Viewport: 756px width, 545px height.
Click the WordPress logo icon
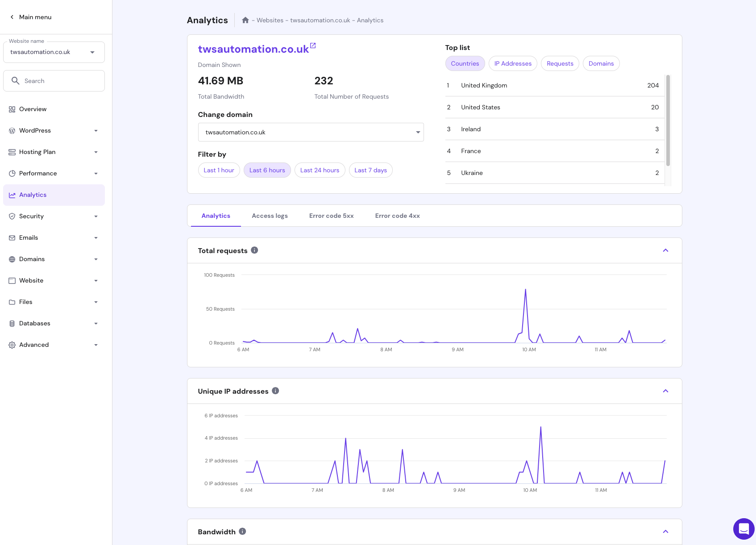point(12,131)
